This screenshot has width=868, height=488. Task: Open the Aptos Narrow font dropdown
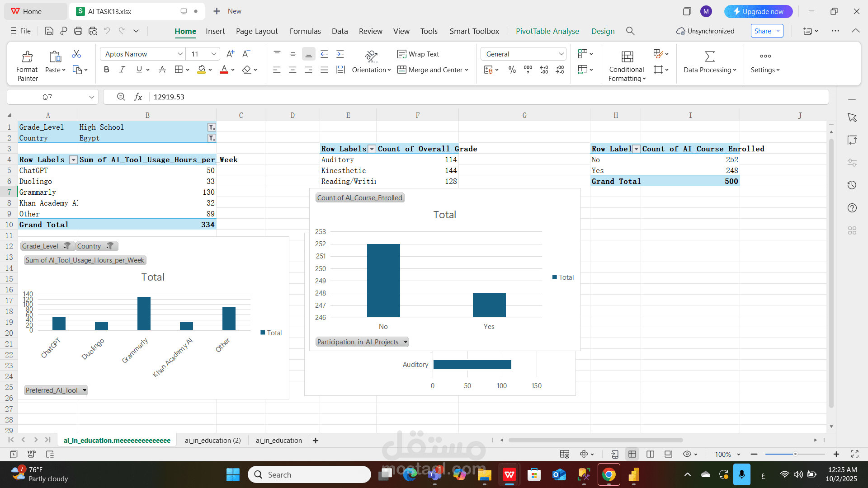tap(180, 54)
